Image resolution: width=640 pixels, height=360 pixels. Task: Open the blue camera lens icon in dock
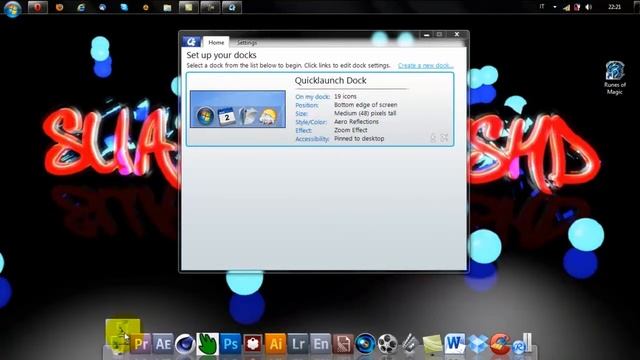pyautogui.click(x=365, y=344)
